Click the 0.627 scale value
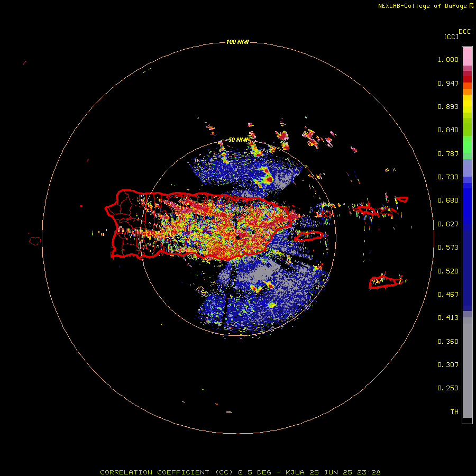476x476 pixels. (448, 224)
